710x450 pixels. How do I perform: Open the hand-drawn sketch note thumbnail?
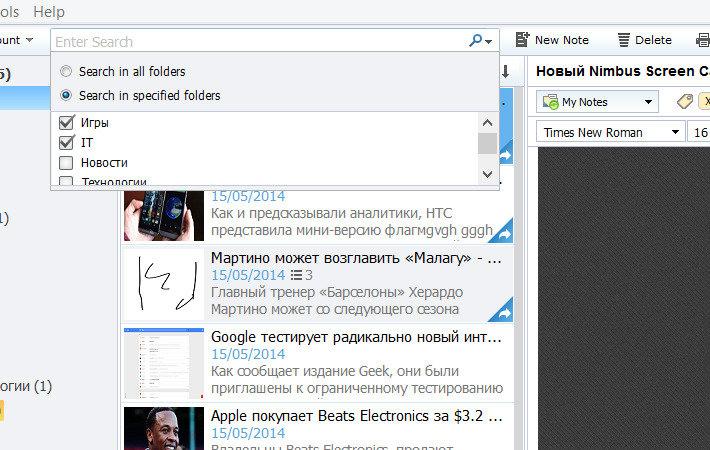coord(164,284)
